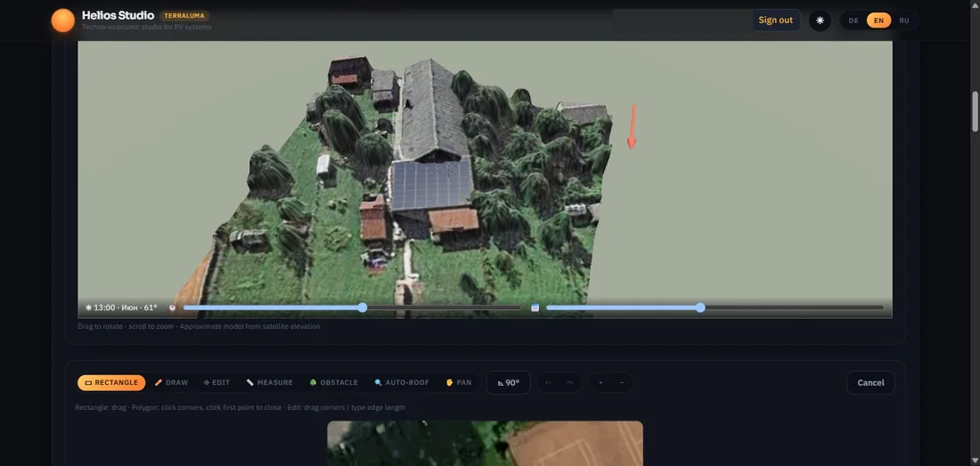Select the Pan tool
Screen dimensions: 980x466
coord(459,382)
